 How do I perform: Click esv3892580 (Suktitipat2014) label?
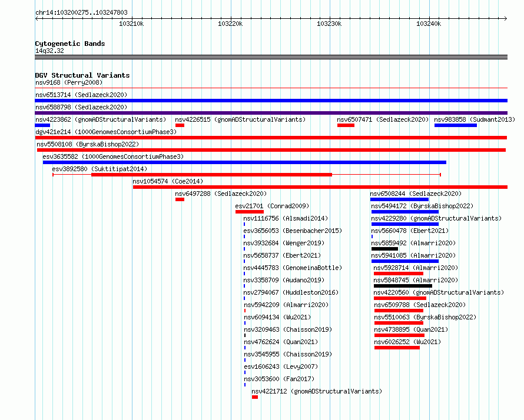pyautogui.click(x=100, y=169)
